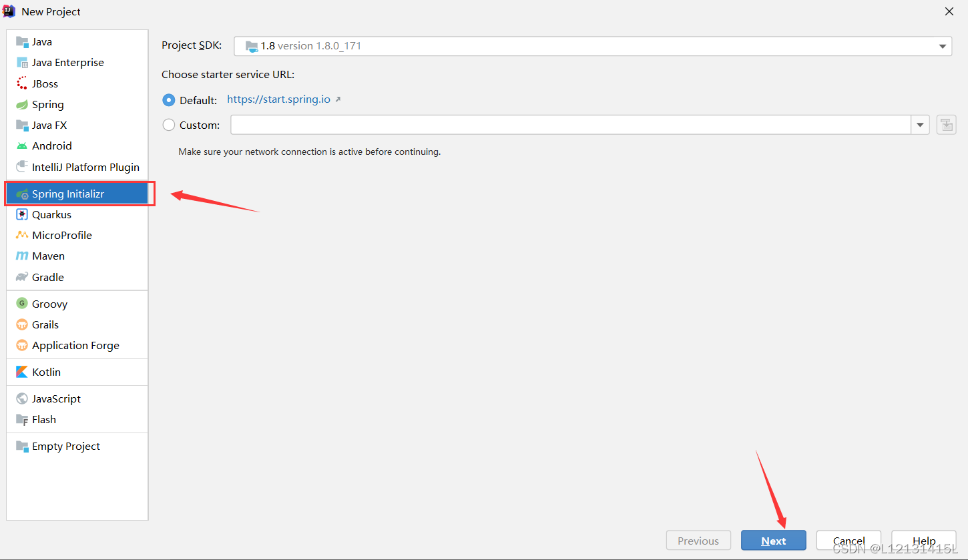This screenshot has height=560, width=968.
Task: Select Application Forge in the list
Action: [77, 345]
